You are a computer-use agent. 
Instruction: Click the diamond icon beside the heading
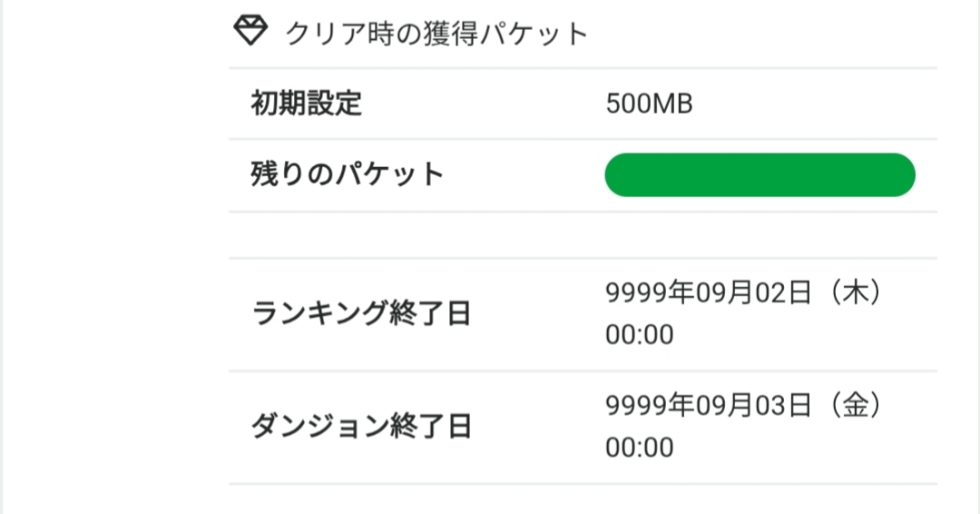point(250,32)
